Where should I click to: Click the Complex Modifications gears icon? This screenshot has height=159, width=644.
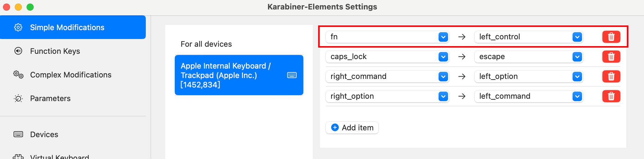(18, 75)
